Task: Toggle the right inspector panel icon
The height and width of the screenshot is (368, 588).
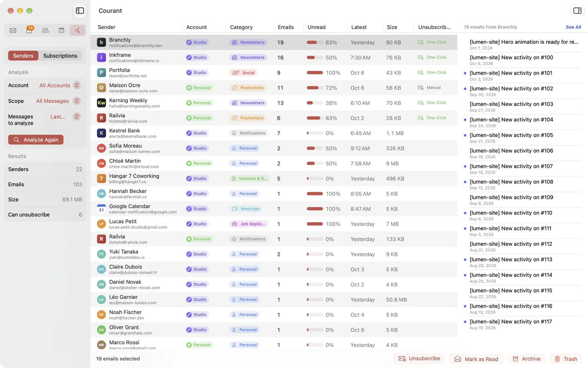Action: pyautogui.click(x=577, y=11)
